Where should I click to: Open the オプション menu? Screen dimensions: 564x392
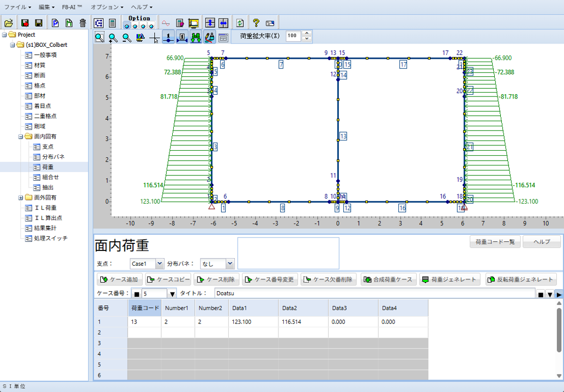click(x=107, y=7)
